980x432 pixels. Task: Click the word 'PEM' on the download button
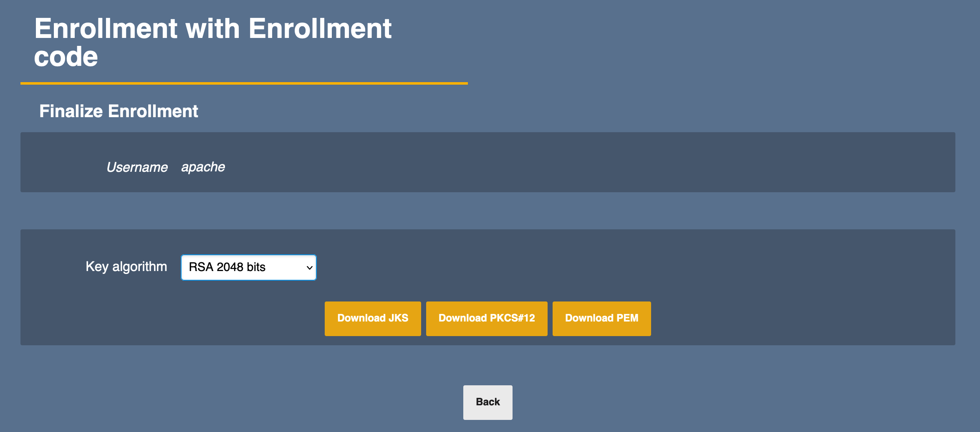(x=627, y=319)
